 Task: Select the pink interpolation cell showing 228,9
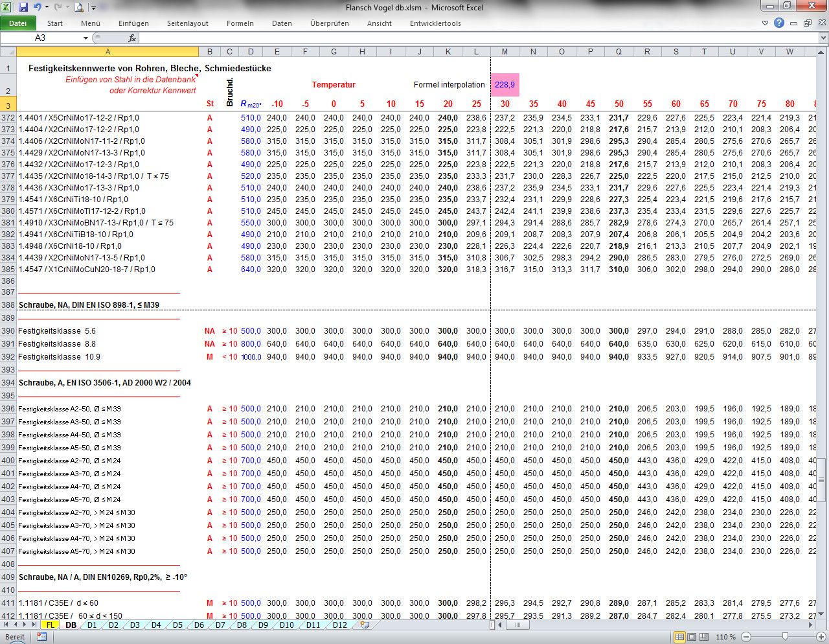point(505,85)
